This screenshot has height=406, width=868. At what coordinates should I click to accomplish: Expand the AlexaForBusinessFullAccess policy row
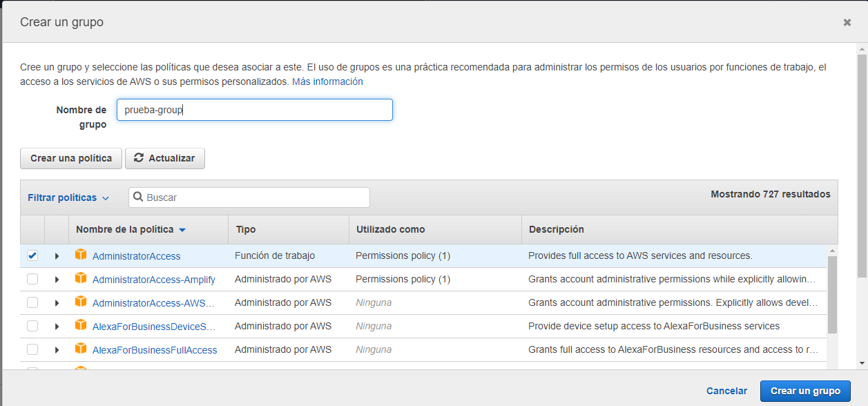click(56, 349)
